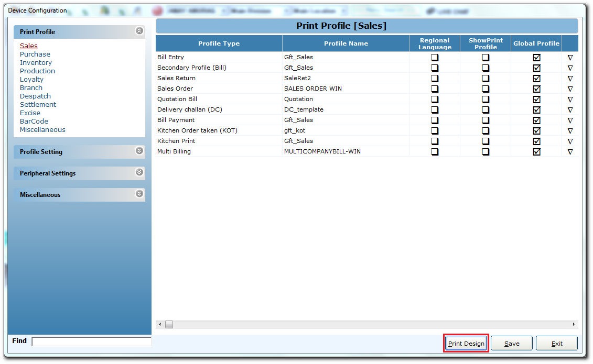
Task: Expand the Miscellaneous panel chevron
Action: (139, 194)
